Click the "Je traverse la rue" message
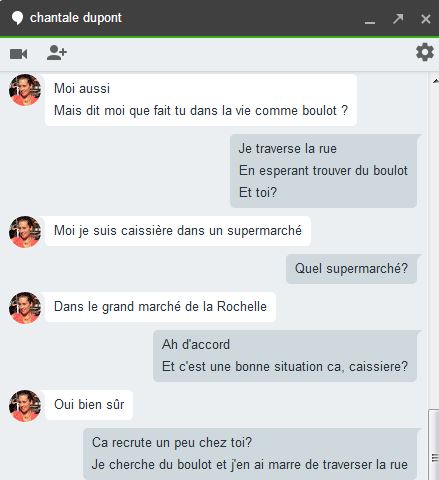Viewport: 439px width, 480px height. pos(287,149)
